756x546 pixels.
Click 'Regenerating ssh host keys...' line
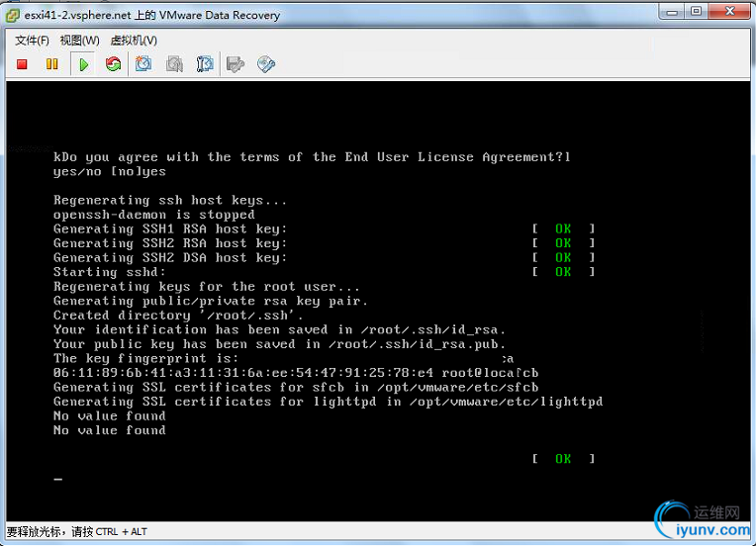[170, 200]
